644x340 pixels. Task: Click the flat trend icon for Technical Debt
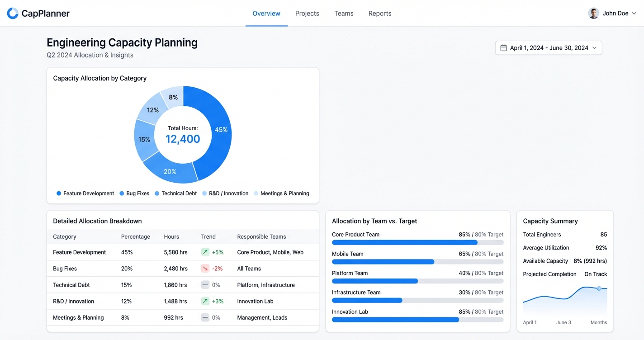pos(204,284)
